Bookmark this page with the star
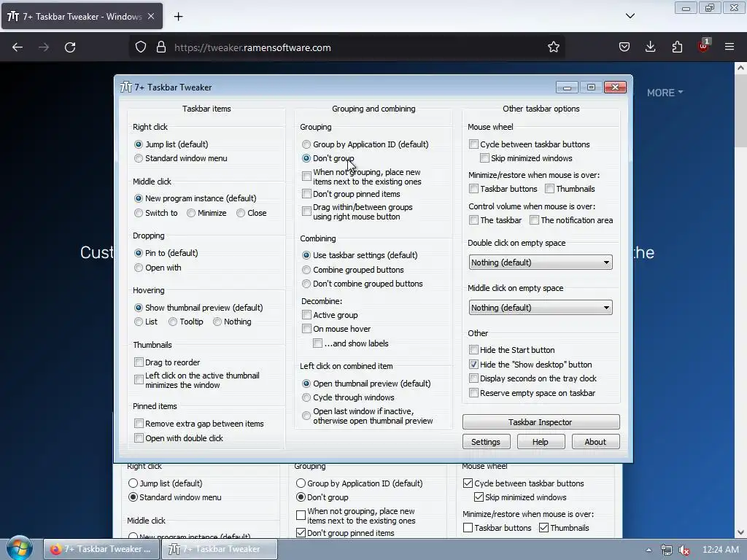Image resolution: width=747 pixels, height=560 pixels. [x=553, y=47]
